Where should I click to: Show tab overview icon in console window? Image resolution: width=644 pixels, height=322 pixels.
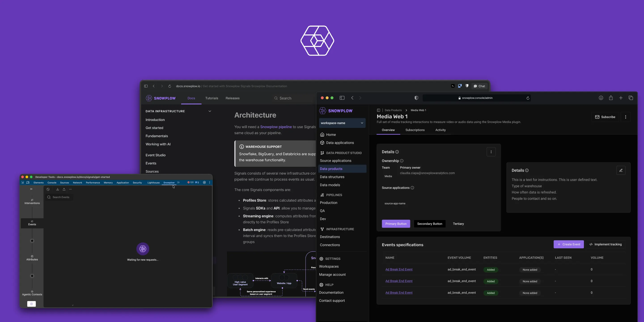tap(631, 98)
